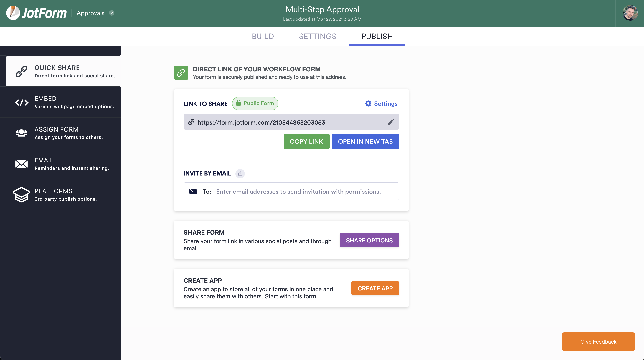
Task: Open EMAIL sidebar section
Action: point(61,164)
